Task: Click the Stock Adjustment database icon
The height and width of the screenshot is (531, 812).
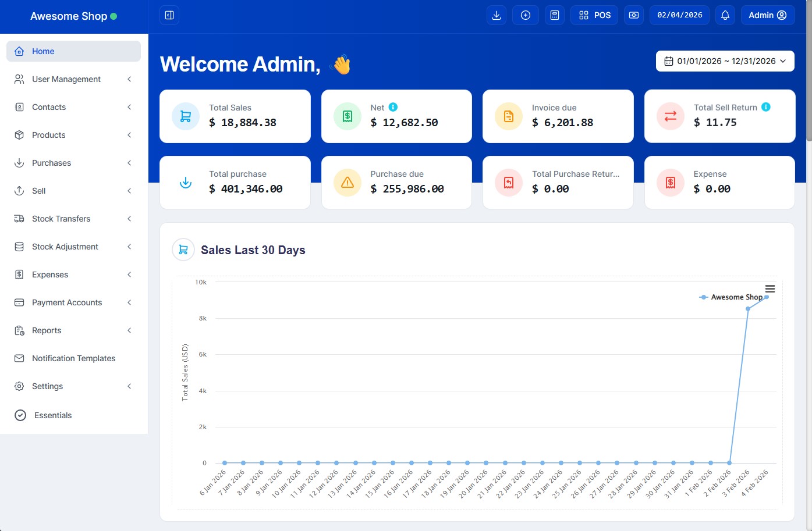Action: tap(19, 247)
